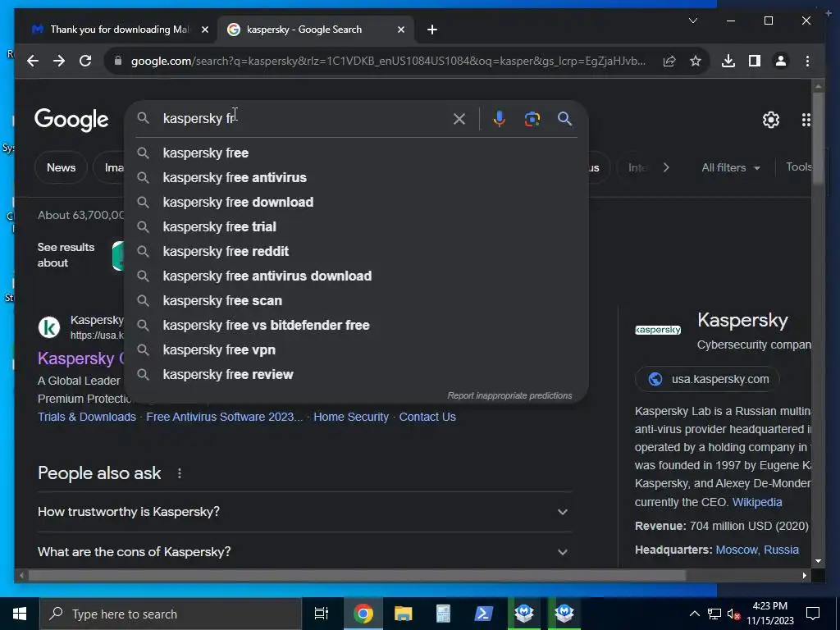
Task: Choose suggestion 'kaspersky free antivirus'
Action: tap(356, 178)
